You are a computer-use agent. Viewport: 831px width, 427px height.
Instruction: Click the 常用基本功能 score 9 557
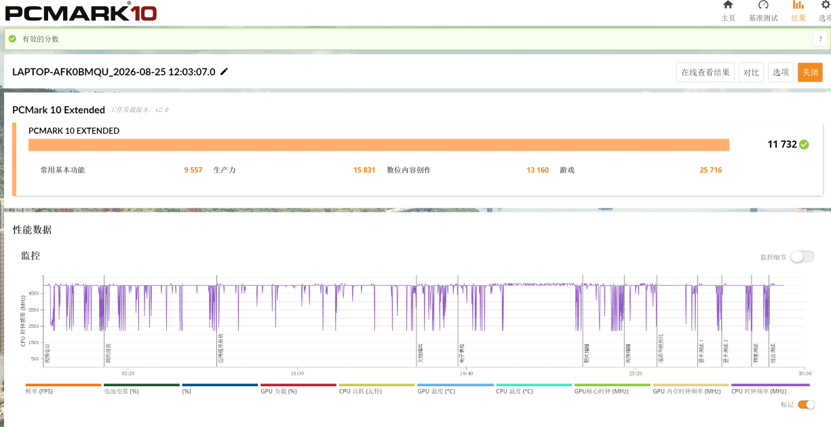[x=193, y=170]
